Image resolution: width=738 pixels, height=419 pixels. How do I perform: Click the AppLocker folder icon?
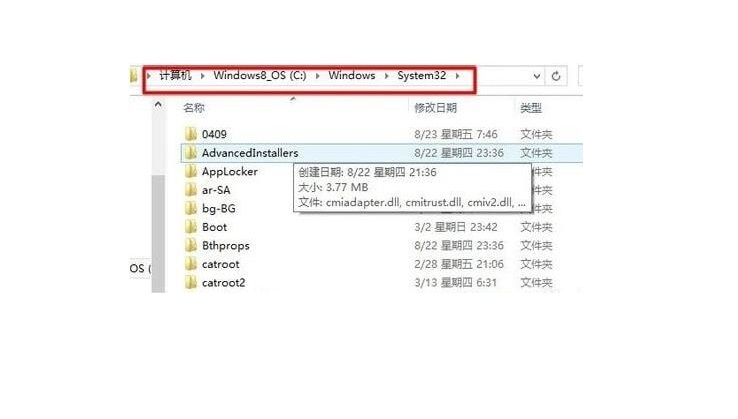(191, 171)
